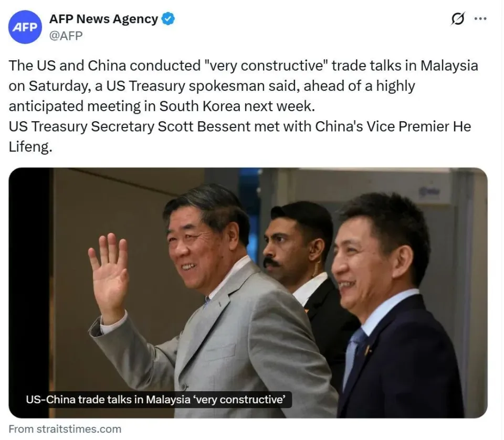Click the small sign in photo's upper-right background

[429, 192]
